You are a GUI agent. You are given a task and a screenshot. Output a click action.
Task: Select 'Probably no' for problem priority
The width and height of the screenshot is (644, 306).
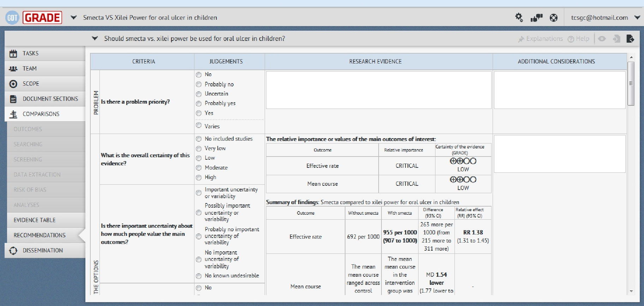coord(199,85)
